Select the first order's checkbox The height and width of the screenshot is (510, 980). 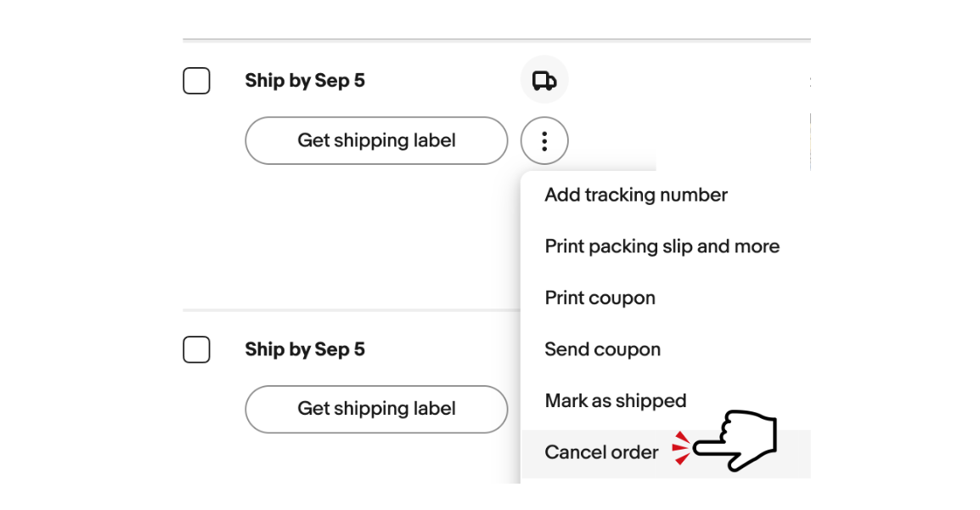[x=196, y=81]
